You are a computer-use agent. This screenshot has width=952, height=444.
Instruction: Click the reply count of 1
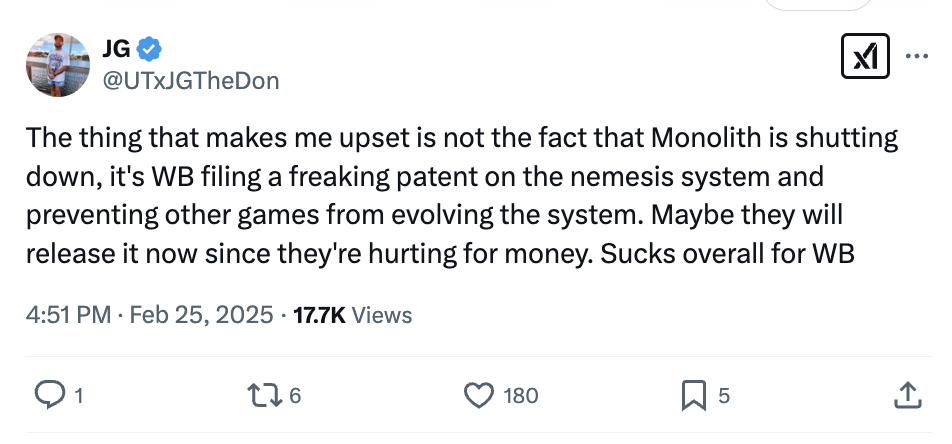(x=78, y=396)
